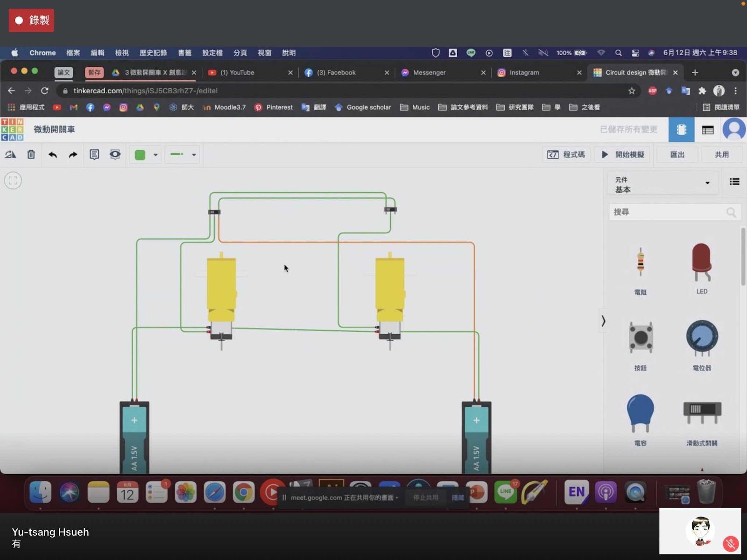Rotate the selected component in Tinkercad toolbar
Screen dimensions: 747x560
(11, 154)
